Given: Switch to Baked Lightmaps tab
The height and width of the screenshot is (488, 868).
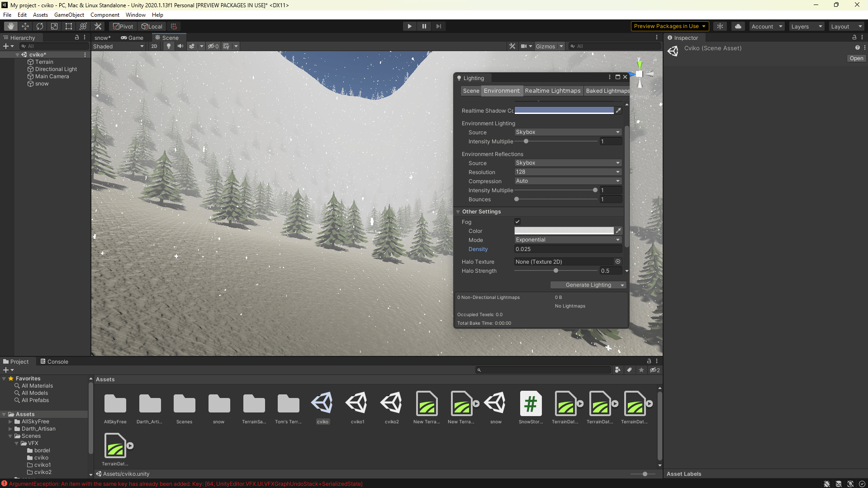Looking at the screenshot, I should point(607,91).
